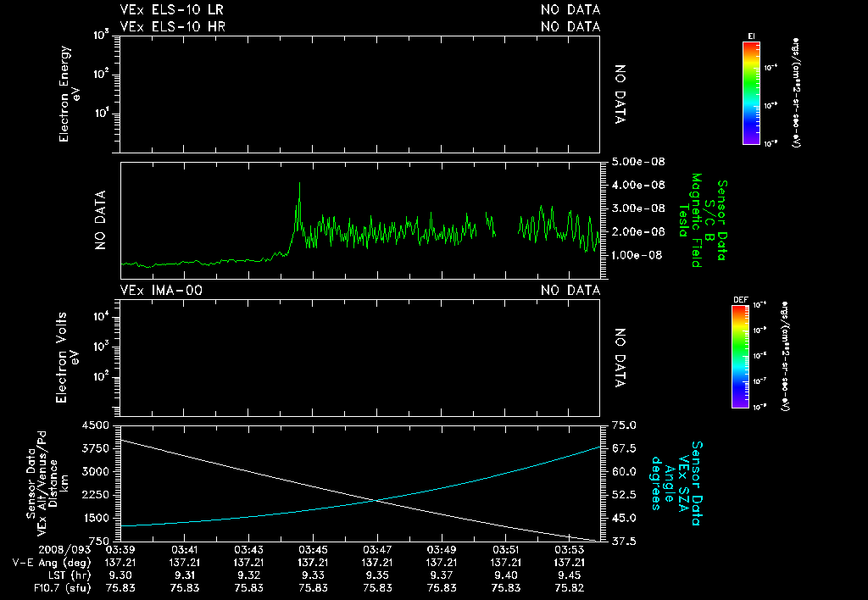Click the '5.00e-08' tick label
Screen dimensions: 868x600
point(638,162)
